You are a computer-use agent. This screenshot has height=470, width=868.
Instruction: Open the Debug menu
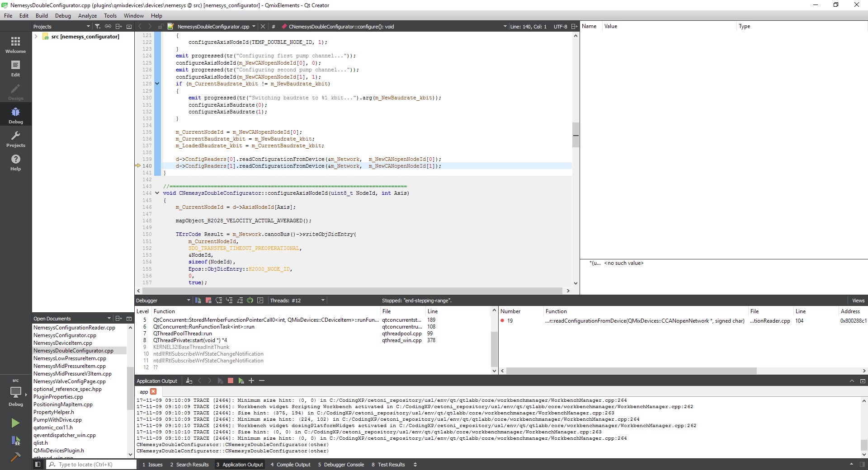click(x=63, y=15)
